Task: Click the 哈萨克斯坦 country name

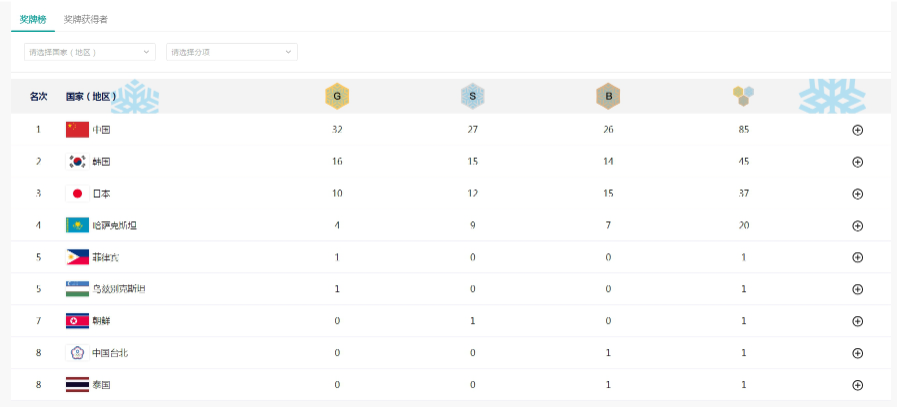Action: (114, 225)
